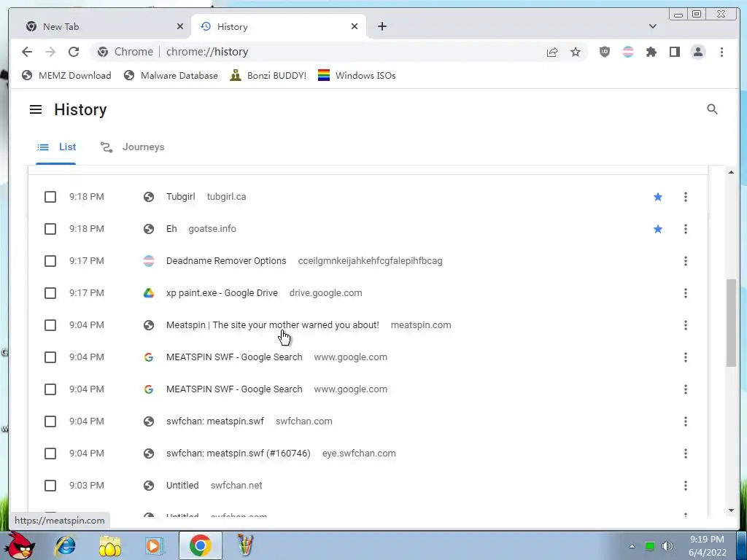Open actions menu for goatse.info entry
Screen dimensions: 747x560
coord(686,229)
